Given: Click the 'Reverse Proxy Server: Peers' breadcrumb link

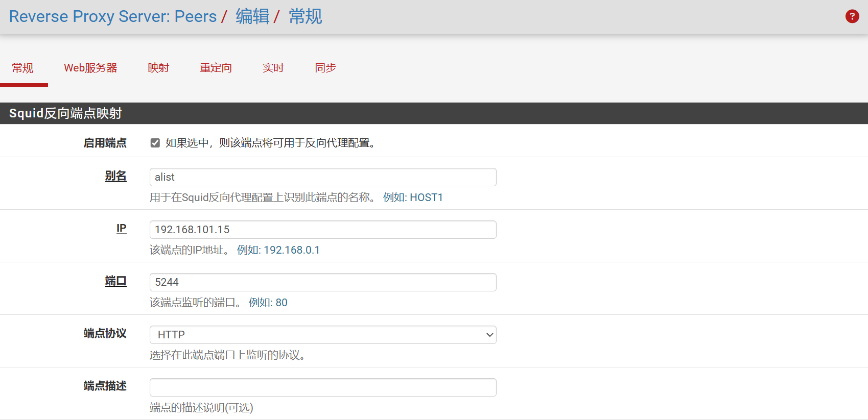Looking at the screenshot, I should (113, 16).
